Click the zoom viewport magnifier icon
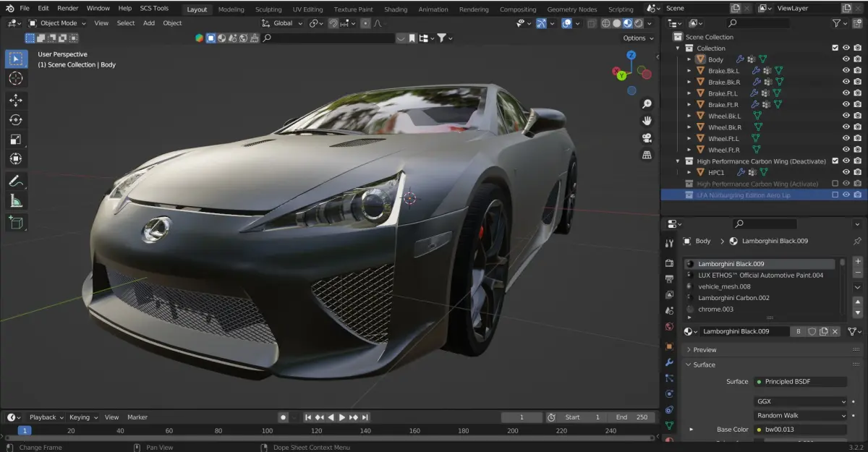868x452 pixels. pyautogui.click(x=647, y=104)
